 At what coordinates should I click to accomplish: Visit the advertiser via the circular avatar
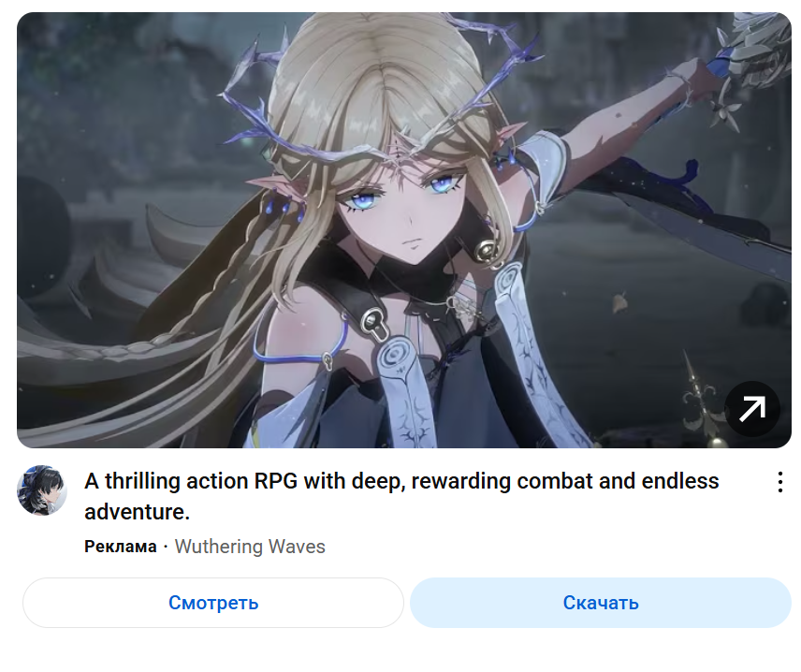pos(42,490)
